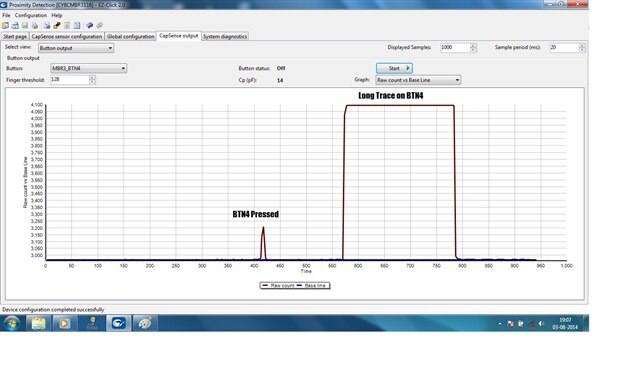Click the document page toolbar icon
Screen dimensions: 619x365
(77, 26)
